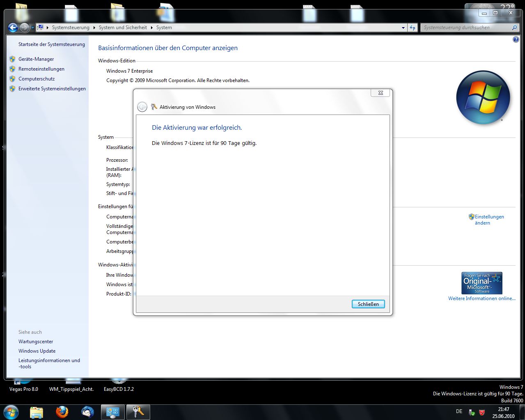Open Erweiterte Systemeinstellungen
This screenshot has width=525, height=420.
[x=52, y=89]
